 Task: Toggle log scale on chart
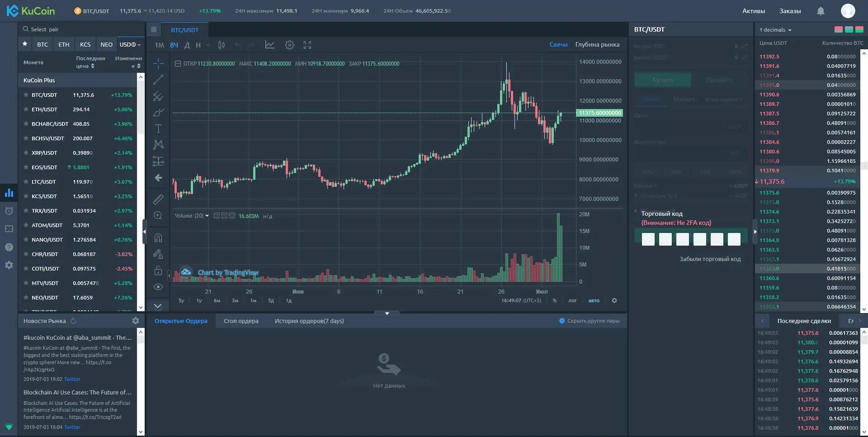point(572,300)
